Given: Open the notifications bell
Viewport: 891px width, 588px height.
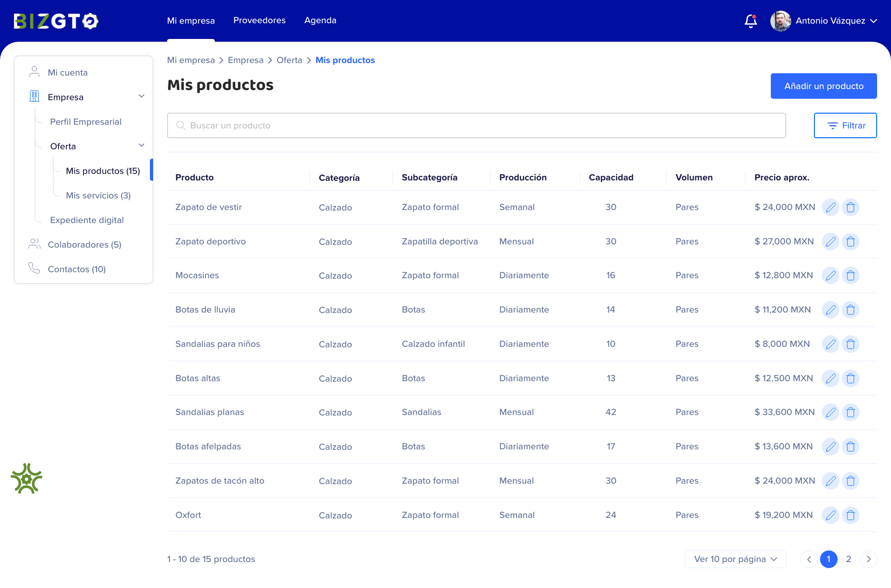Looking at the screenshot, I should coord(750,21).
